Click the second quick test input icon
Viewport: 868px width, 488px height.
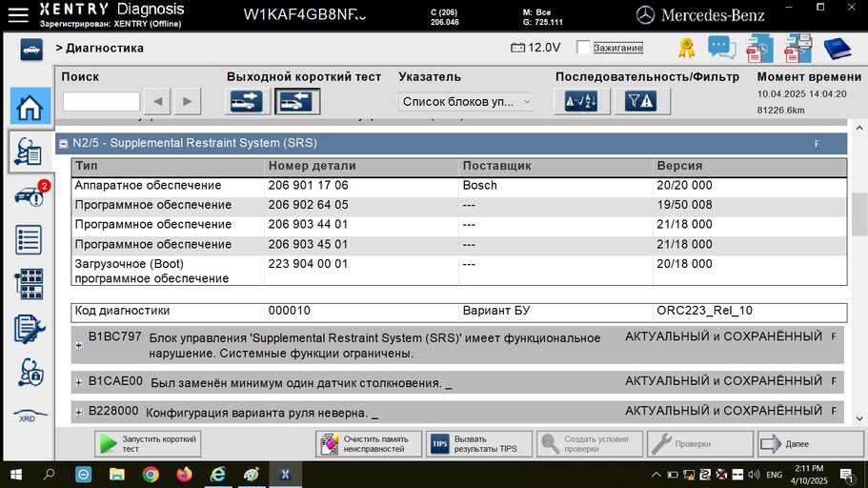297,101
